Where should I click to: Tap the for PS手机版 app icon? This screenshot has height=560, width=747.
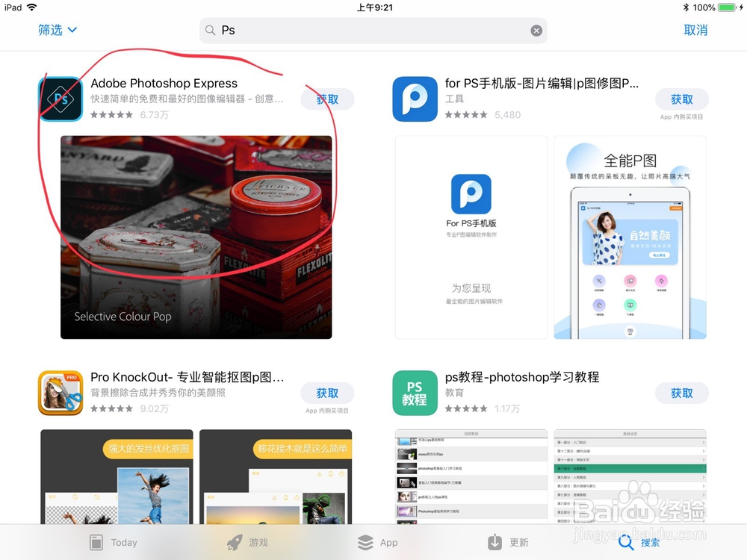pyautogui.click(x=415, y=99)
